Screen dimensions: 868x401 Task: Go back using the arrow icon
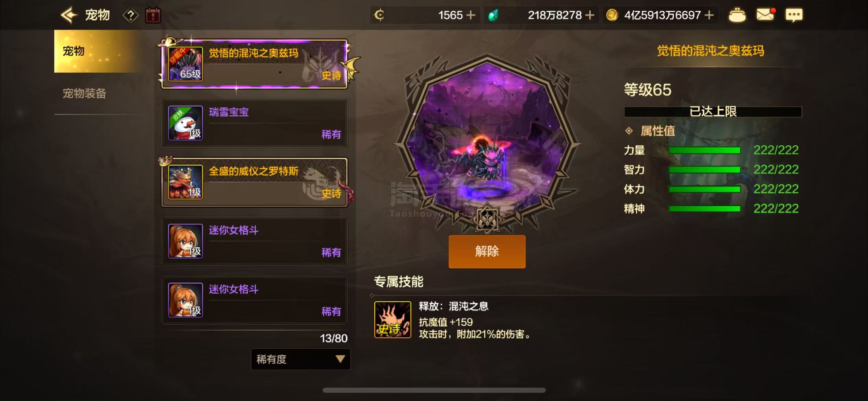coord(69,15)
